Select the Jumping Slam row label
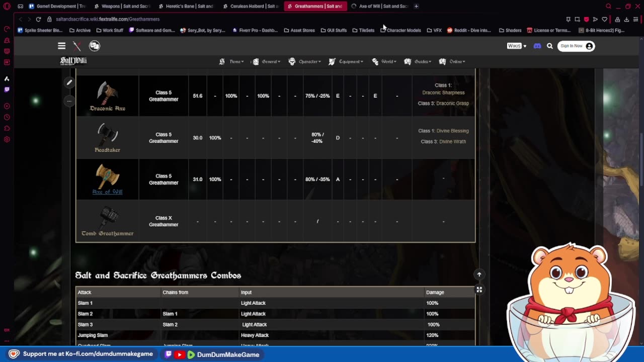Screen dimensions: 644x362 tap(93, 335)
